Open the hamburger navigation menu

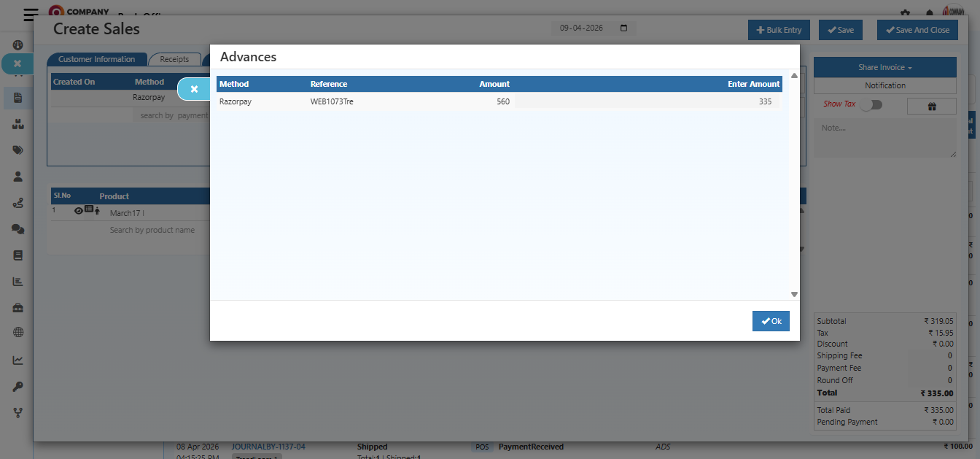(x=30, y=15)
